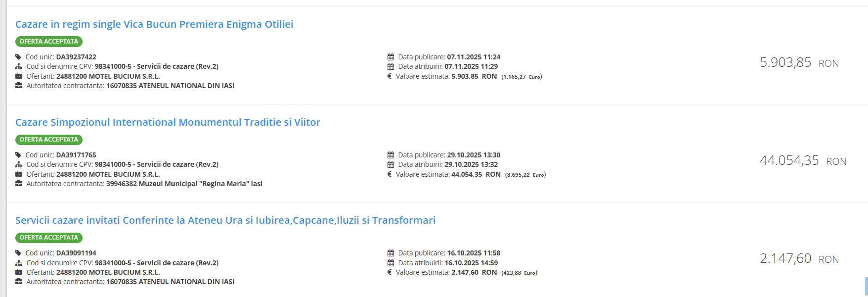Click the blue scrollbar thumb at right edge
This screenshot has width=868, height=297.
coord(866,286)
